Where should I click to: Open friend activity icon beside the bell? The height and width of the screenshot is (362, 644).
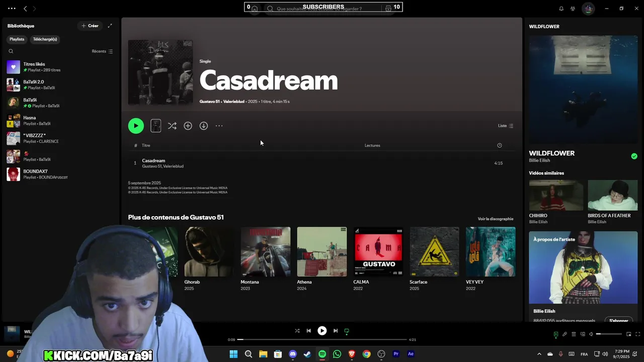[x=573, y=9]
